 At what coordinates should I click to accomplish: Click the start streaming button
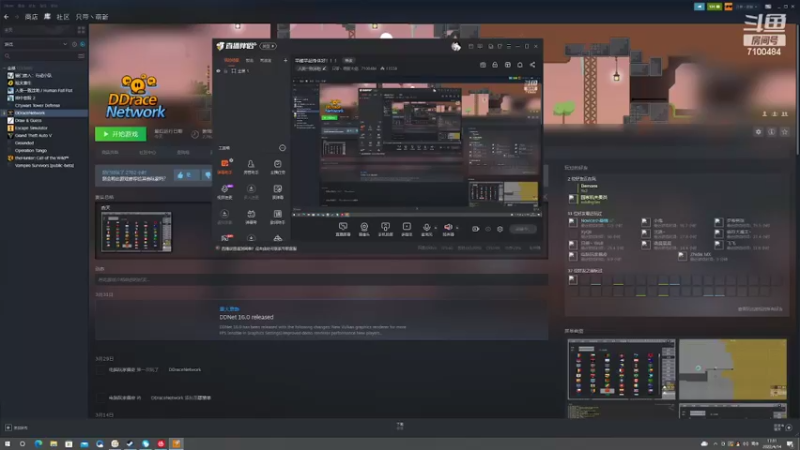coord(521,229)
